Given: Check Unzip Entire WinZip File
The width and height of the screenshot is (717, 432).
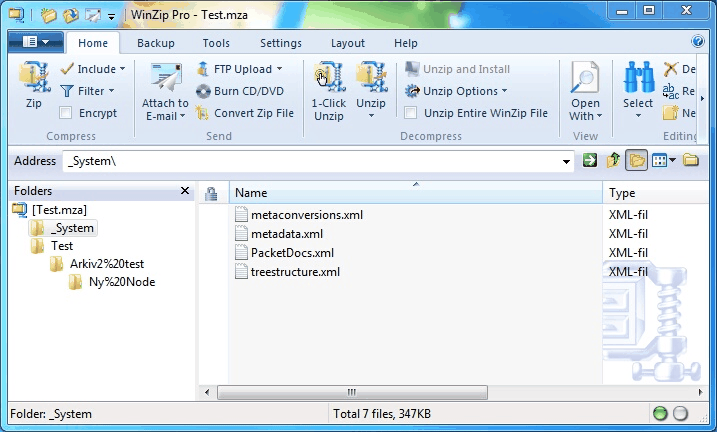Looking at the screenshot, I should [x=411, y=113].
